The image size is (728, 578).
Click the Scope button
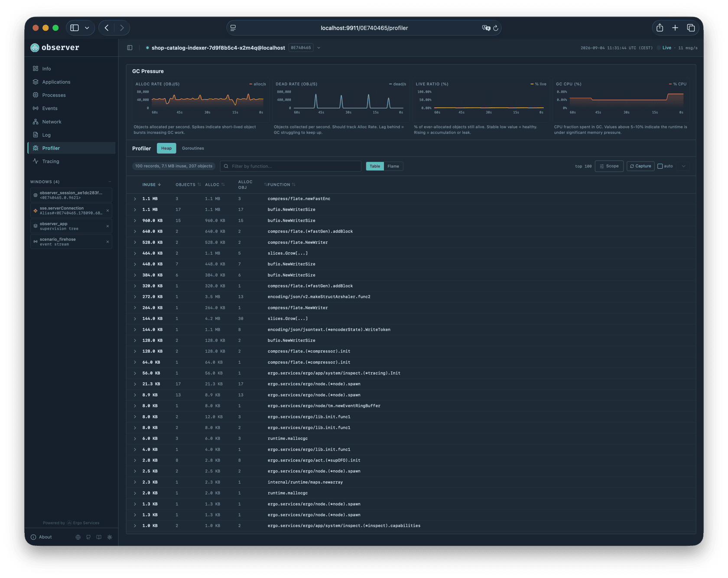click(609, 166)
